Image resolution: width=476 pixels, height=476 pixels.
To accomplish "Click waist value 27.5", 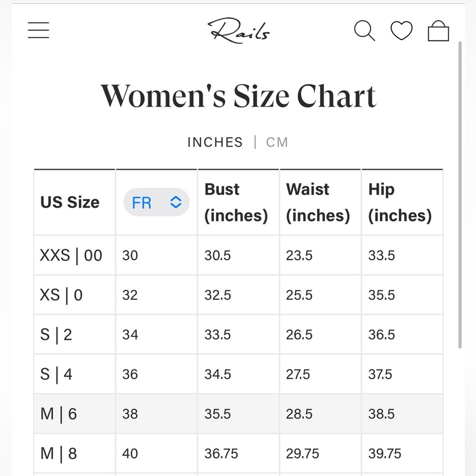I will coord(298,375).
